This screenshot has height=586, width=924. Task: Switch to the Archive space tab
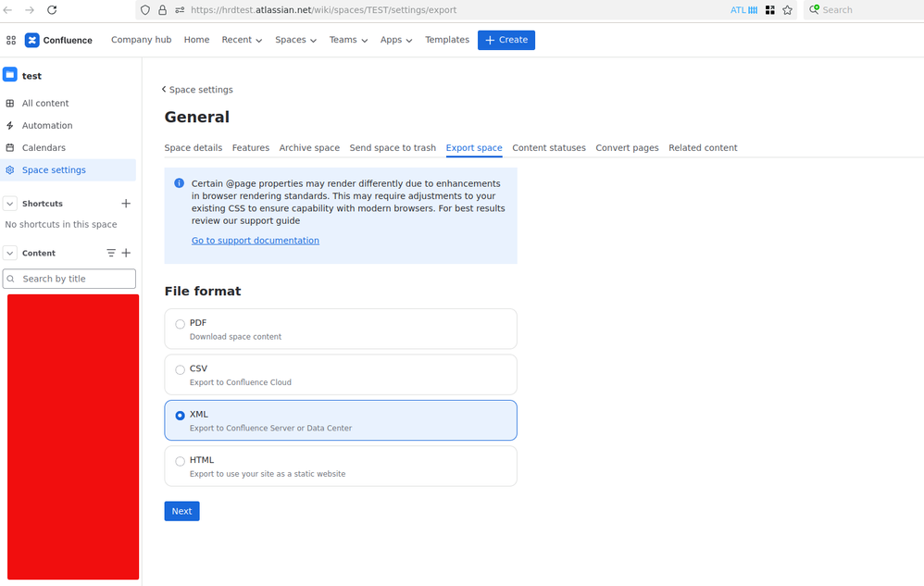309,148
